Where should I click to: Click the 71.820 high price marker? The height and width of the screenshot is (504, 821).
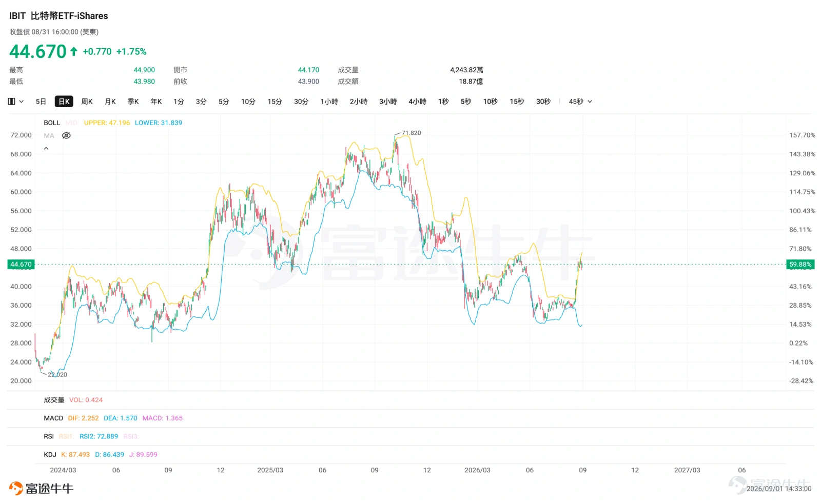click(x=411, y=133)
